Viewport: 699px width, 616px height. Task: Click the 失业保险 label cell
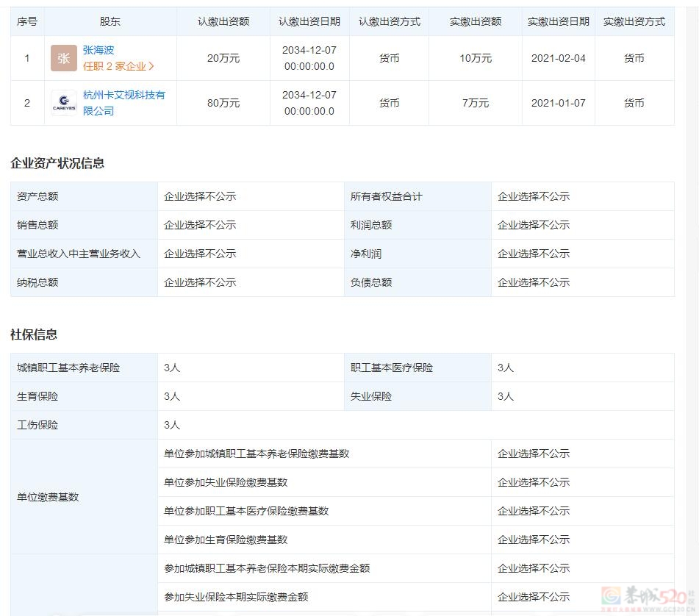pos(371,396)
